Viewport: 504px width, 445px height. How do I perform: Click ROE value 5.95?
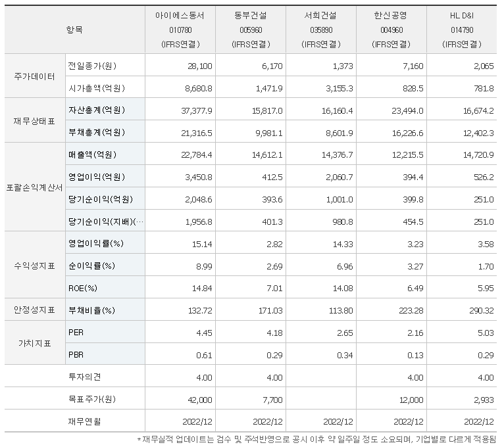pos(486,289)
